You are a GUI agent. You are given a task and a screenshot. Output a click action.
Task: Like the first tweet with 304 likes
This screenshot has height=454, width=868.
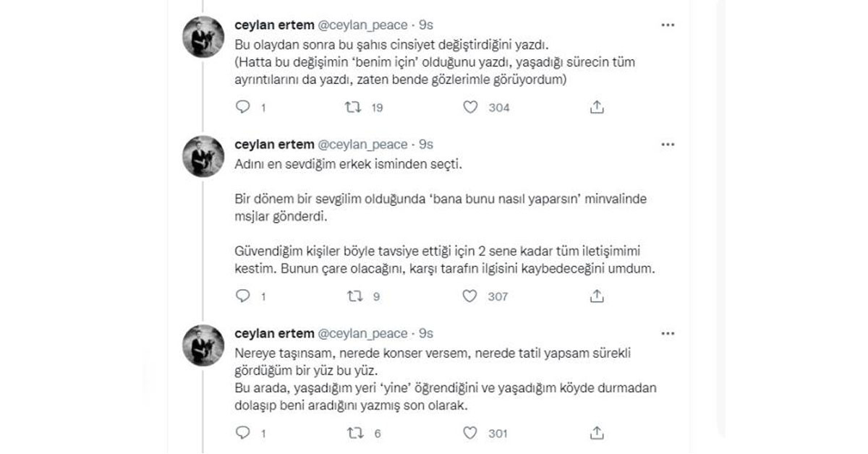coord(471,107)
